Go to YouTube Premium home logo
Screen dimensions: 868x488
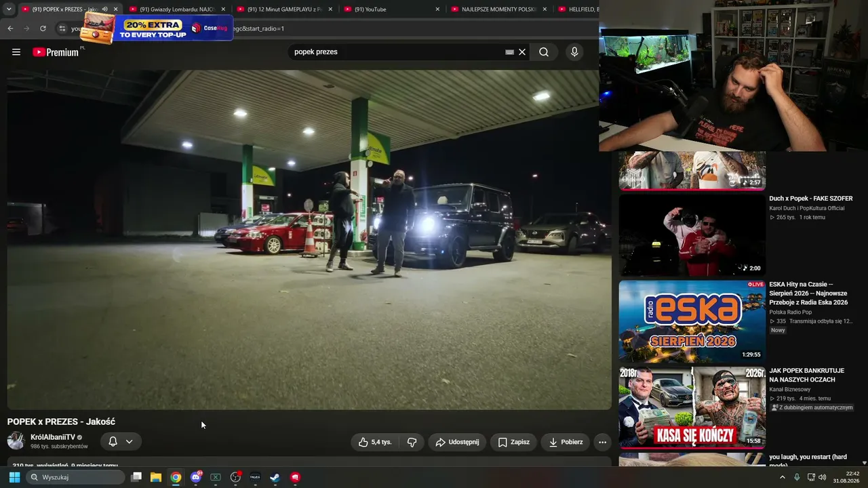tap(56, 52)
